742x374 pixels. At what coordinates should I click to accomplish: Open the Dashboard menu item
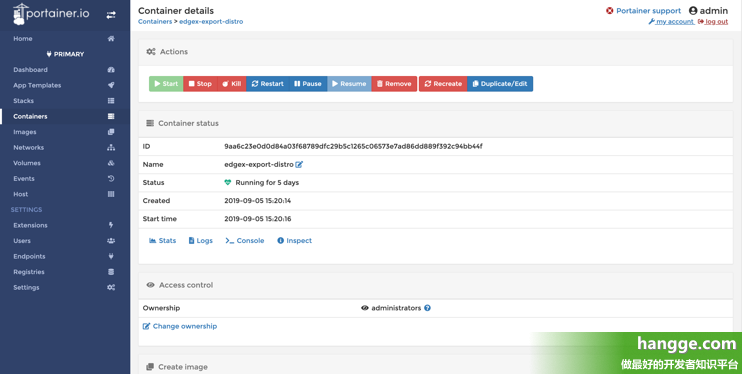point(30,70)
